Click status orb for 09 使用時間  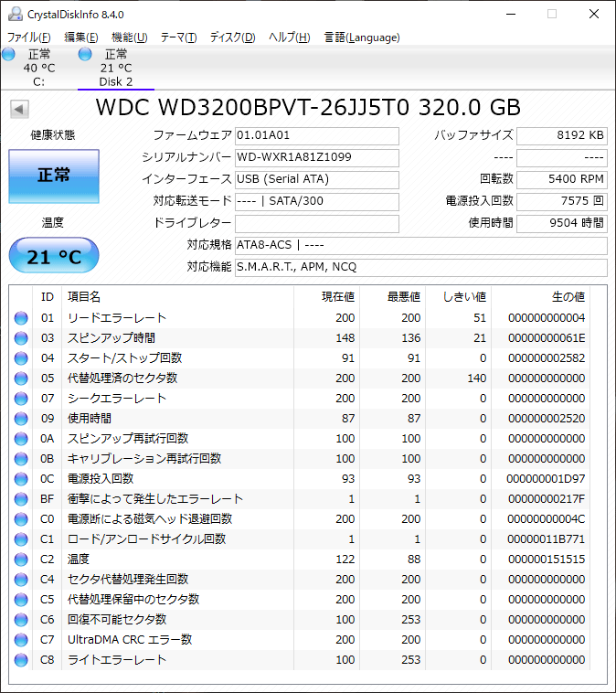(21, 419)
